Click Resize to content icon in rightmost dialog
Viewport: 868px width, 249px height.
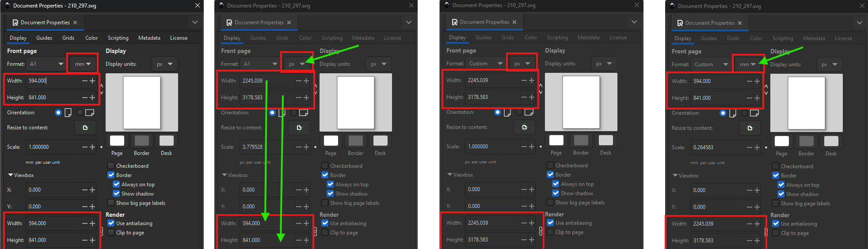(x=750, y=128)
